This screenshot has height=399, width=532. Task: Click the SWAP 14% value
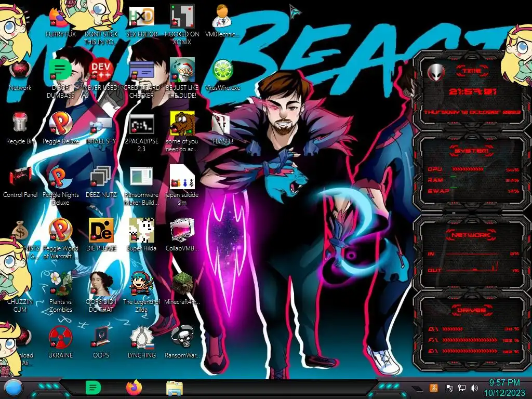(514, 191)
